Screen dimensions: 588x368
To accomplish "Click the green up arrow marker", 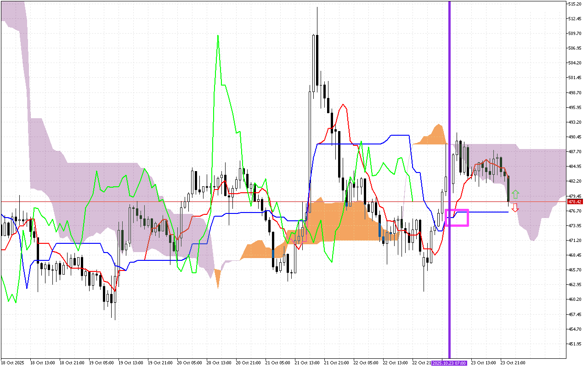I will coord(515,194).
